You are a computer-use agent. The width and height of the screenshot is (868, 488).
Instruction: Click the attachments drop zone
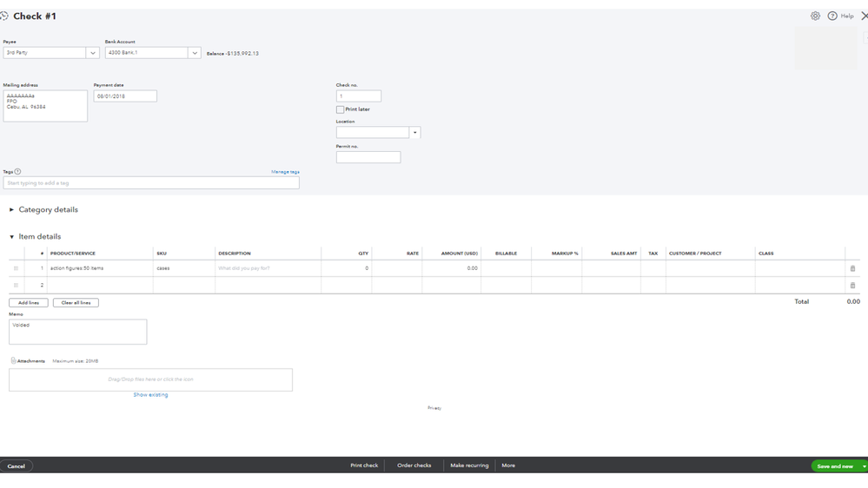[x=150, y=379]
